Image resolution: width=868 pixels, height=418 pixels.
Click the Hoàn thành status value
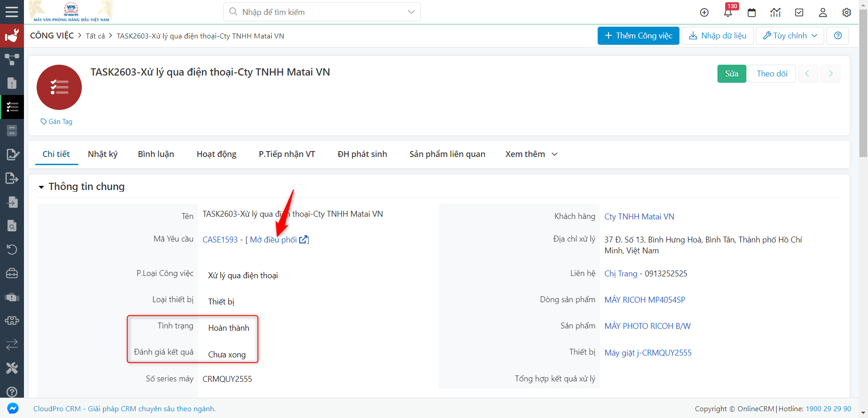229,328
